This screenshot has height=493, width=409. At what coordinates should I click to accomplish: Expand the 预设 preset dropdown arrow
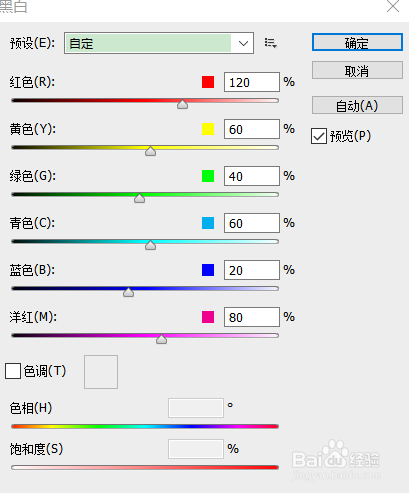(x=243, y=43)
